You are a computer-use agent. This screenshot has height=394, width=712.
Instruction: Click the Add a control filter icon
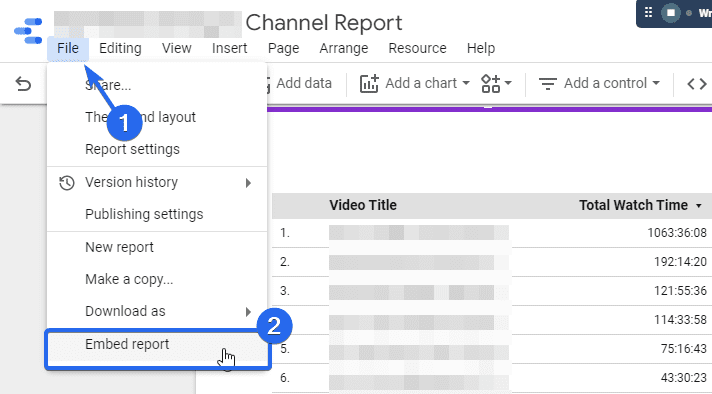pyautogui.click(x=548, y=84)
